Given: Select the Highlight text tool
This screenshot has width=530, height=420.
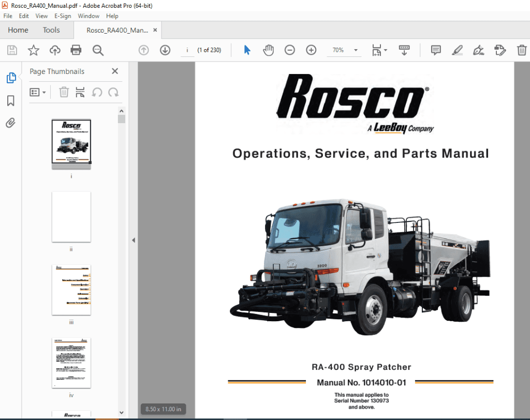Looking at the screenshot, I should click(458, 50).
